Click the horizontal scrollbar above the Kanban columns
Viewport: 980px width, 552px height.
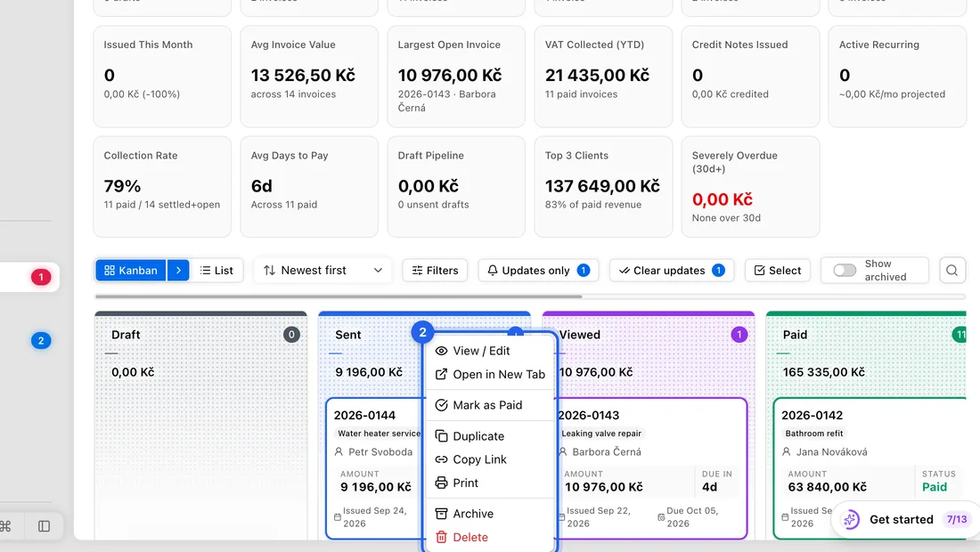[x=339, y=296]
